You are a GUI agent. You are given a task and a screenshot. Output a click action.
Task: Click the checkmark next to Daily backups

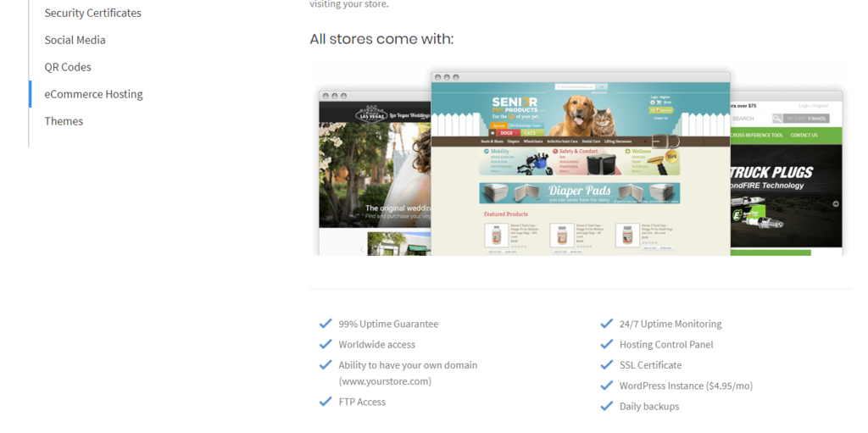click(x=607, y=406)
